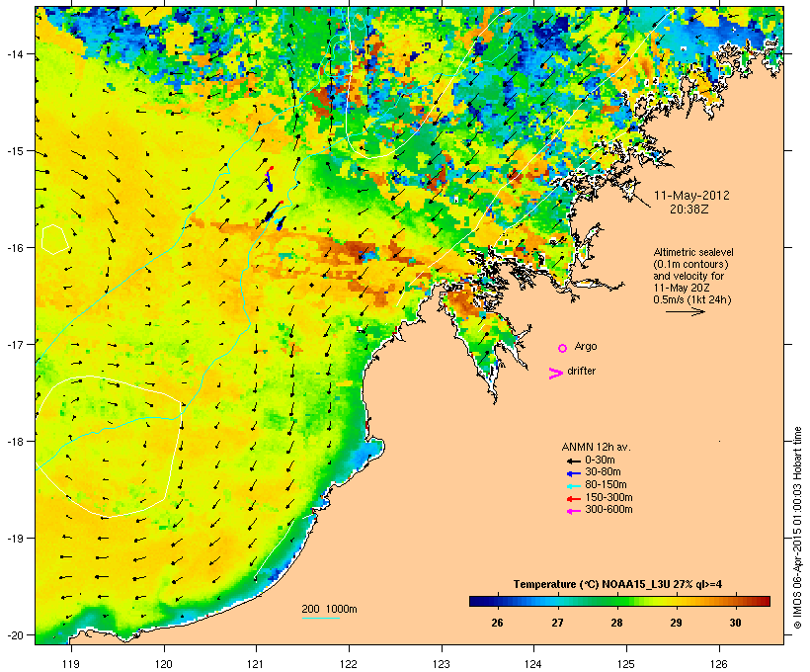Click the 'Argo' legend label
The height and width of the screenshot is (672, 810).
[x=586, y=346]
